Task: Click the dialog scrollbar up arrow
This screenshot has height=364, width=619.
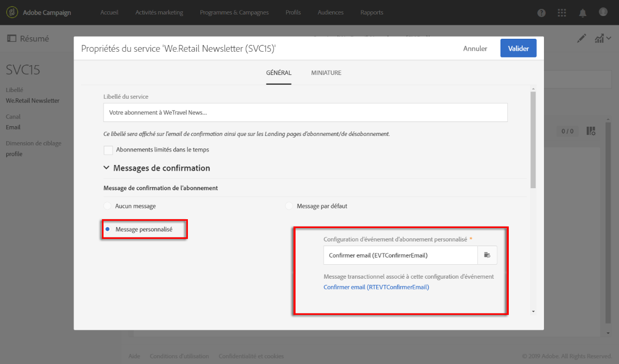Action: tap(533, 89)
